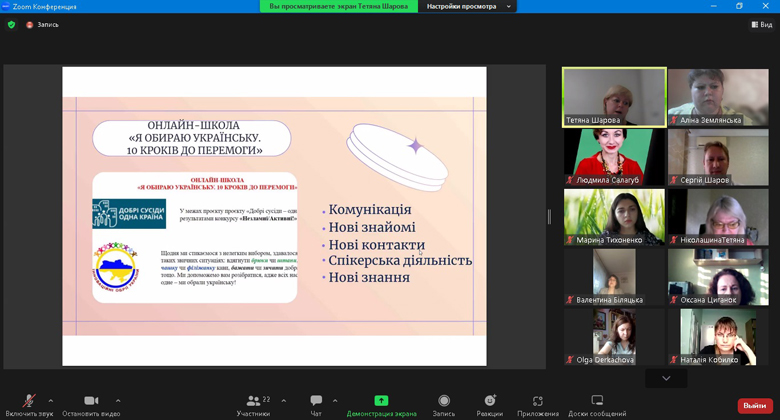Click the Запись record toolbar button
Image resolution: width=780 pixels, height=420 pixels.
pyautogui.click(x=444, y=405)
